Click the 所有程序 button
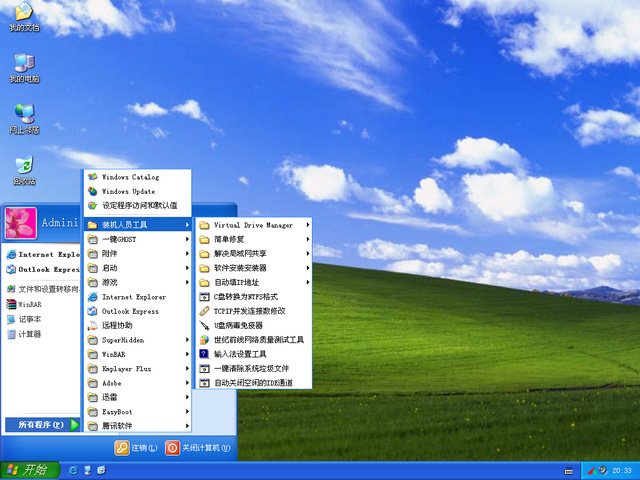The height and width of the screenshot is (480, 640). tap(42, 424)
